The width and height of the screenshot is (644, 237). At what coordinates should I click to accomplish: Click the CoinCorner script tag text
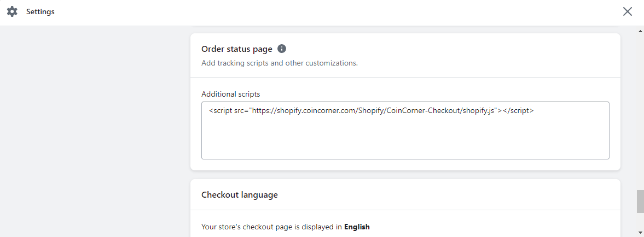(372, 111)
